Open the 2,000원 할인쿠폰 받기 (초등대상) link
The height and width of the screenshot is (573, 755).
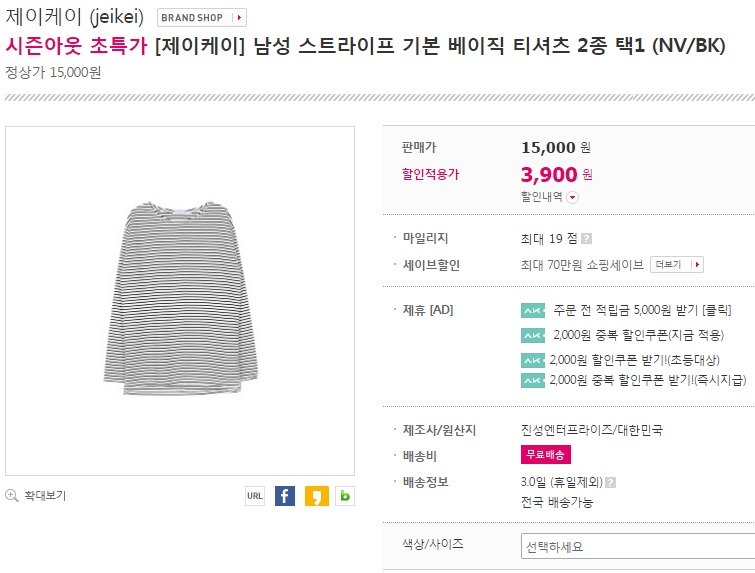click(634, 360)
